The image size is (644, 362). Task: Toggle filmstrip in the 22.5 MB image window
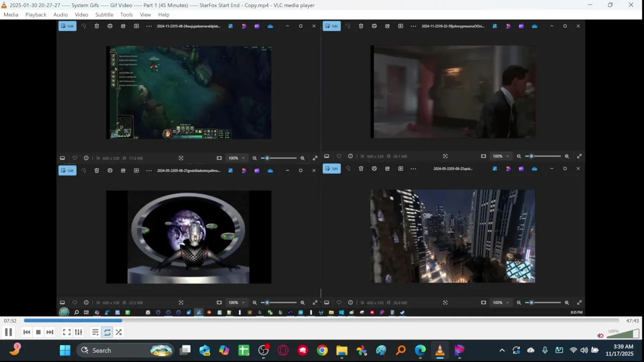tap(62, 303)
